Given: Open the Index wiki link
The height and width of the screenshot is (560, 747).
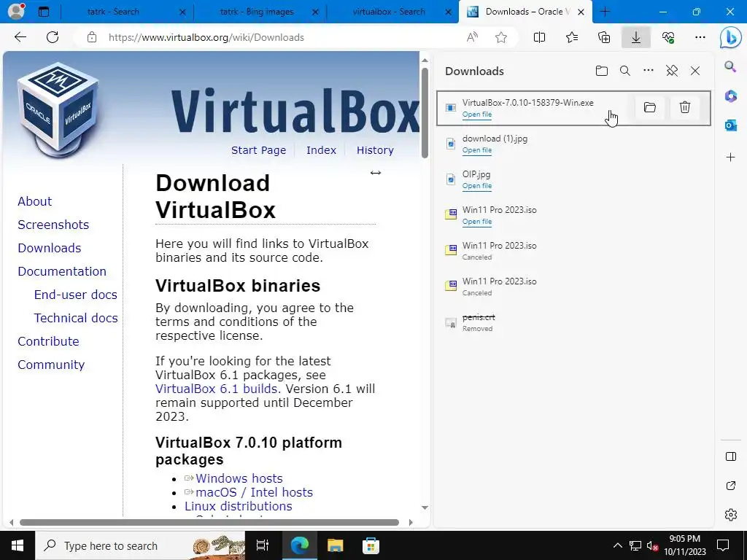Looking at the screenshot, I should [321, 150].
